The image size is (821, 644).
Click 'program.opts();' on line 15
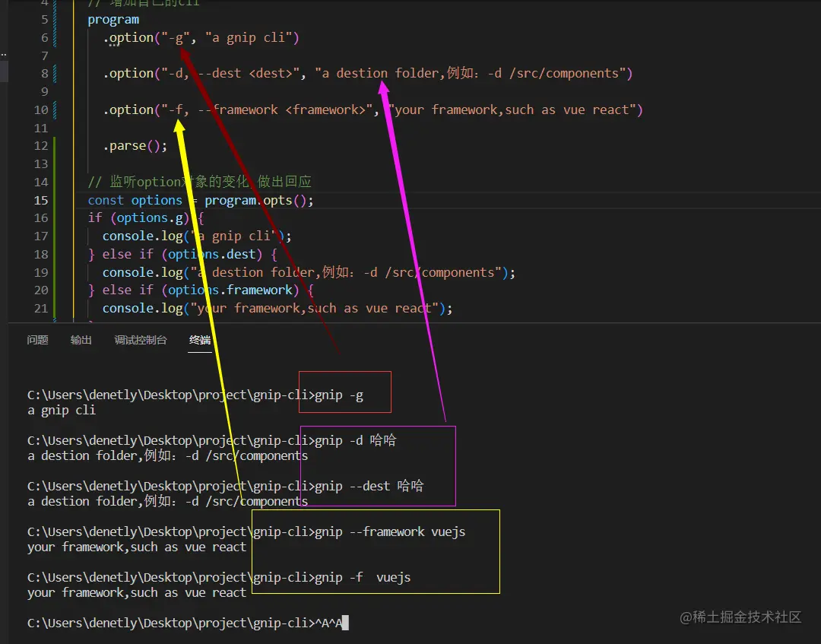point(258,201)
